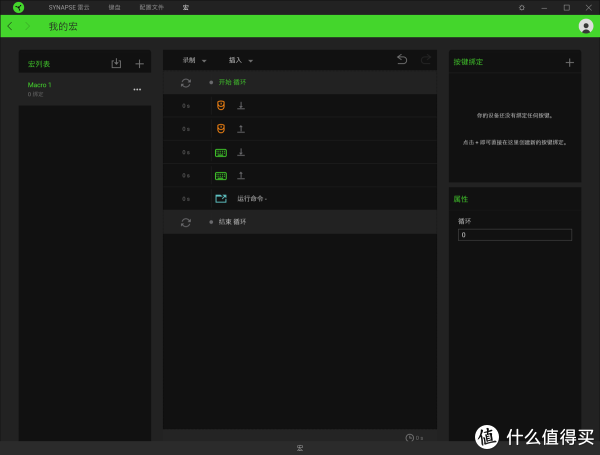Screen dimensions: 600x455
Task: Click the 循环 loop count input field
Action: coord(514,235)
